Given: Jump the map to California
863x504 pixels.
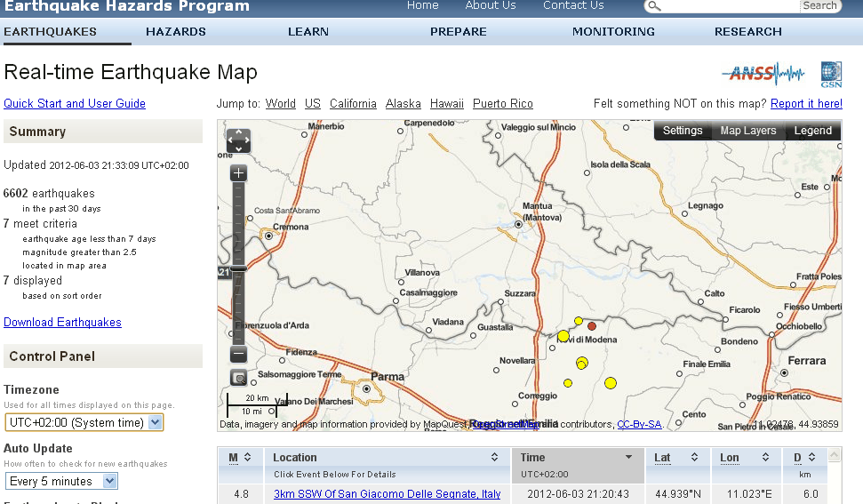Looking at the screenshot, I should 353,104.
